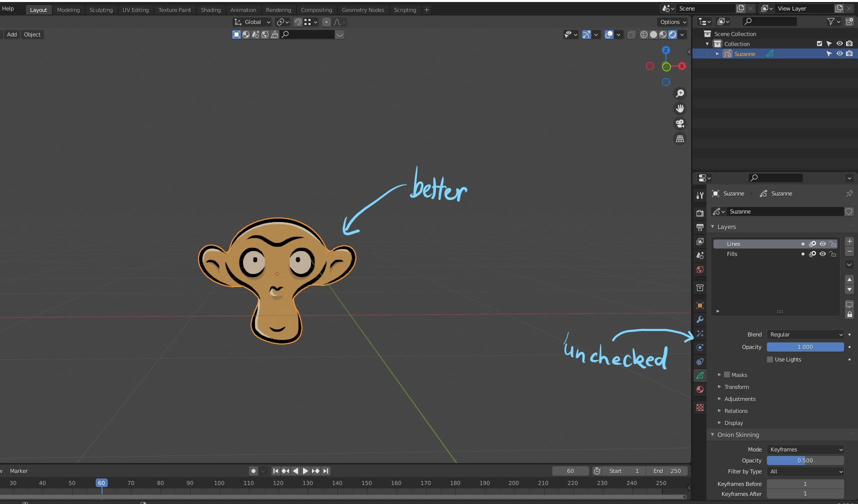Open the World properties tab
The image size is (858, 504).
pyautogui.click(x=700, y=269)
